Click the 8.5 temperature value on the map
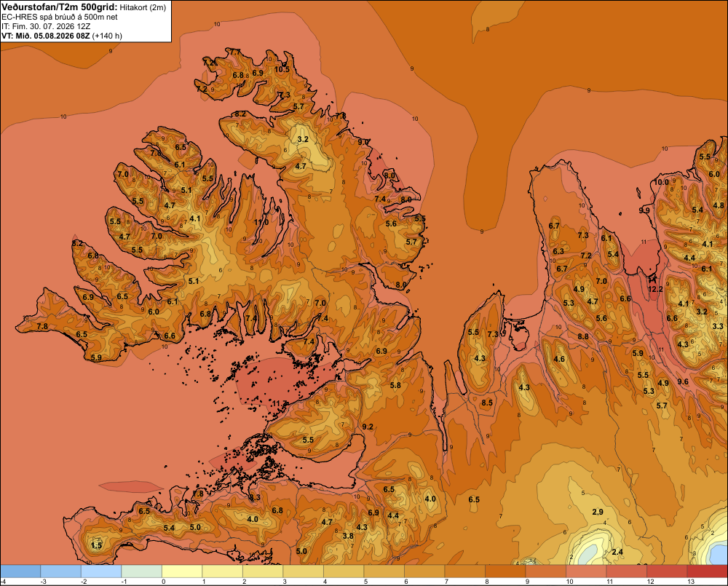 click(x=486, y=403)
